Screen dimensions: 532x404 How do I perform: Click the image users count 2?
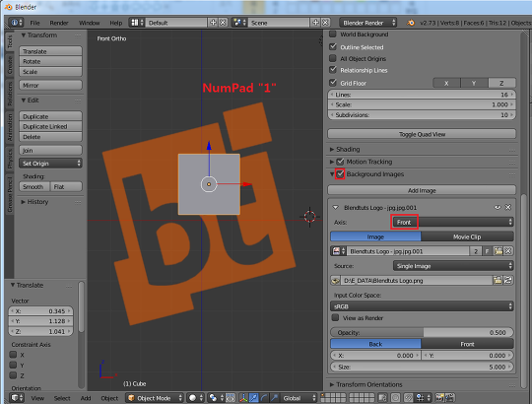coord(476,251)
